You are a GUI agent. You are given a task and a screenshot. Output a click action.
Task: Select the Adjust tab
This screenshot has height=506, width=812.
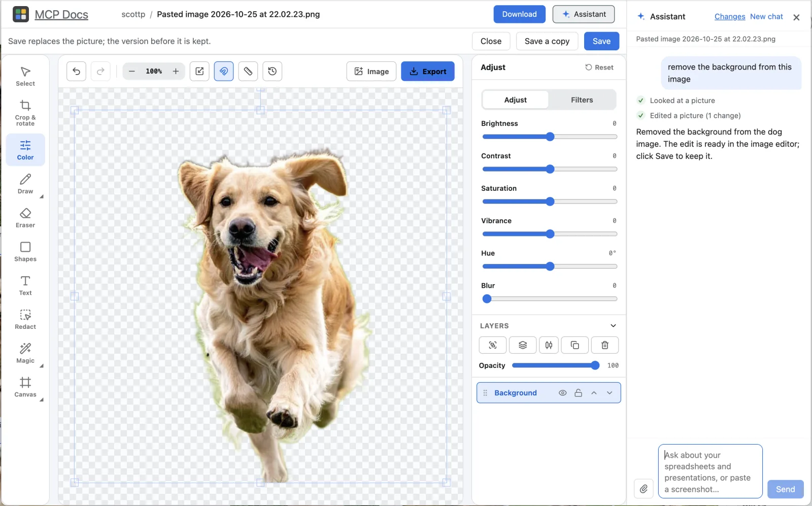(x=516, y=100)
